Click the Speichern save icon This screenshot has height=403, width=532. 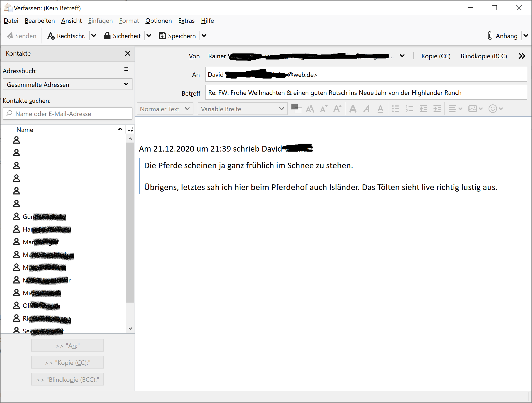[x=162, y=36]
